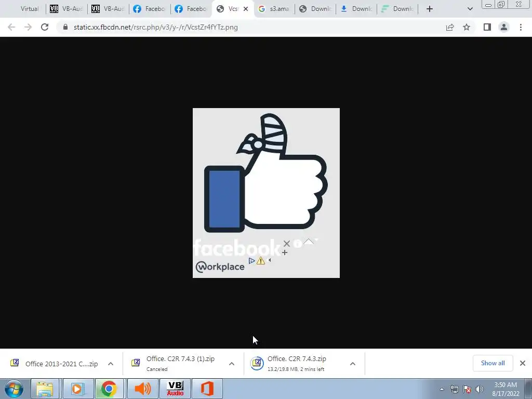Switch to second Facebook tab
This screenshot has height=399, width=532.
click(x=191, y=9)
